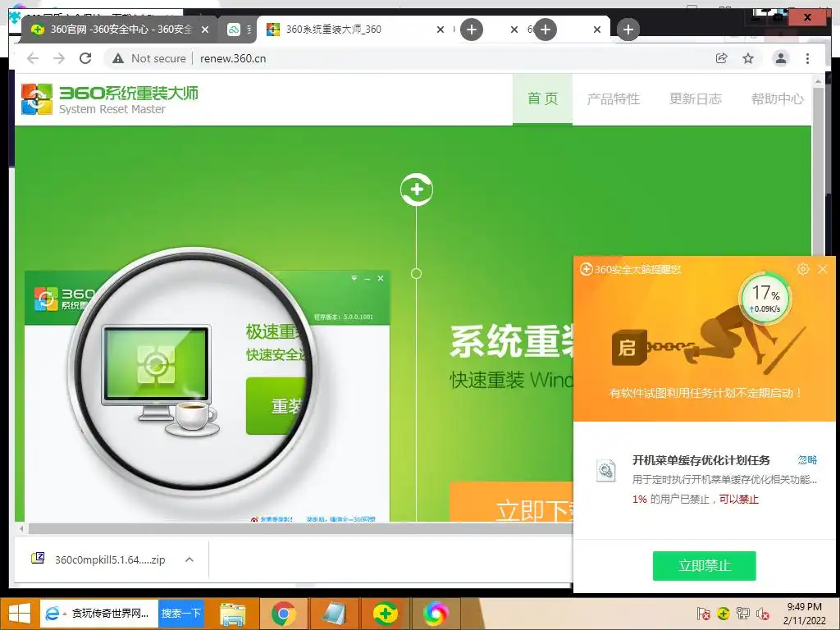This screenshot has height=630, width=840.
Task: Open the 产品特性 navigation item
Action: 614,99
